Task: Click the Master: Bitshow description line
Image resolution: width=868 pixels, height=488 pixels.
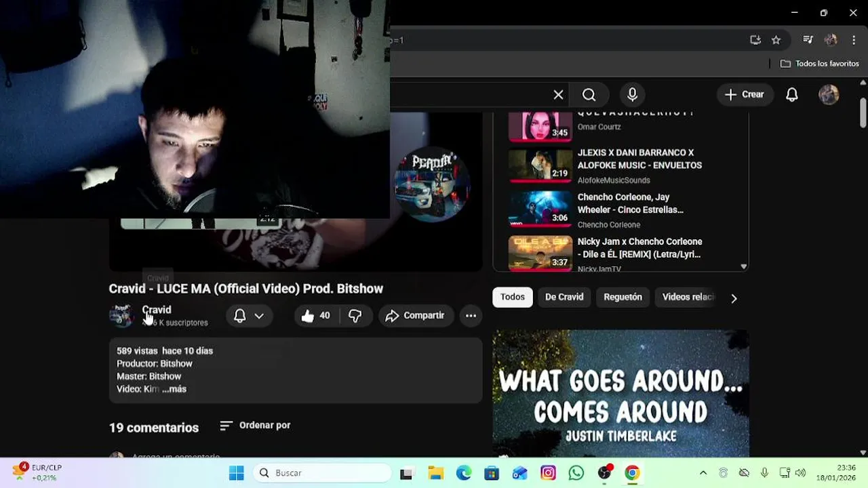Action: pyautogui.click(x=149, y=376)
